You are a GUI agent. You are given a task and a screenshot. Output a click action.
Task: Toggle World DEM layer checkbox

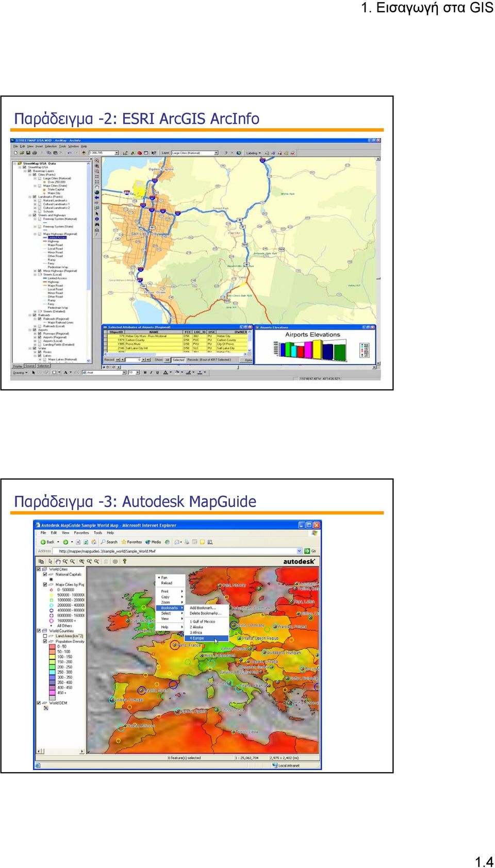coord(39,703)
